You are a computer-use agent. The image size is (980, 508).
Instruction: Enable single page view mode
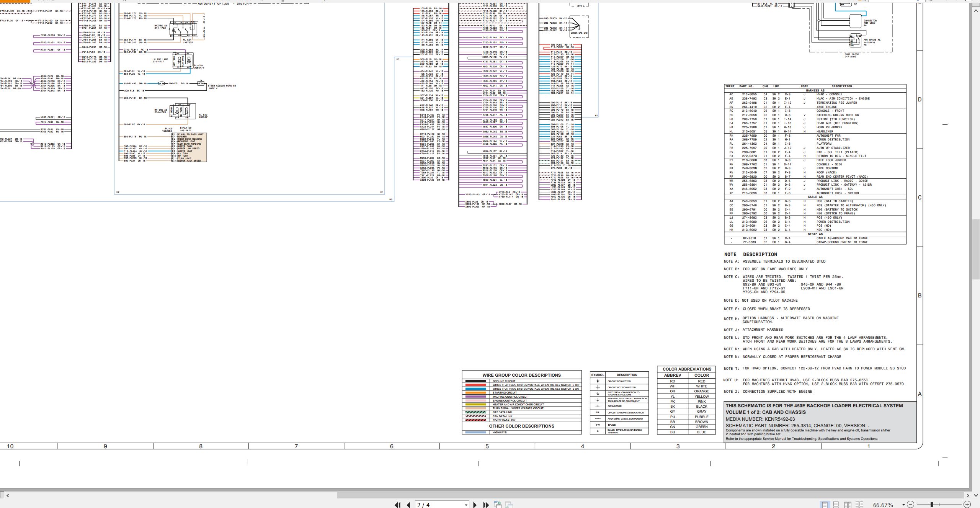[824, 505]
